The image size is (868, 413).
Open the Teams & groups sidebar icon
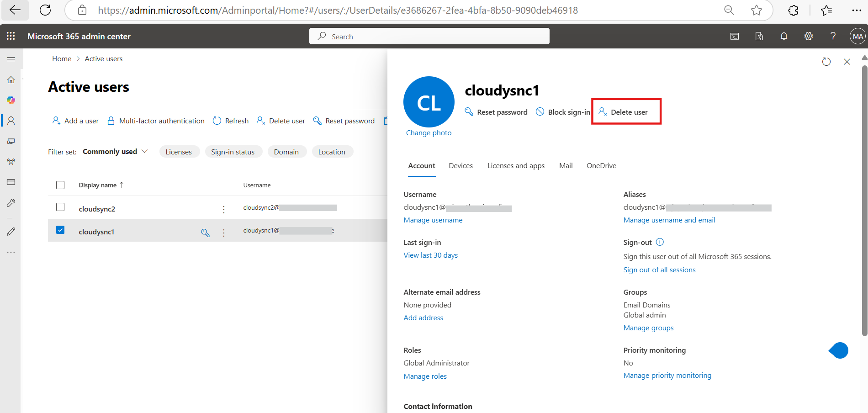point(11,161)
